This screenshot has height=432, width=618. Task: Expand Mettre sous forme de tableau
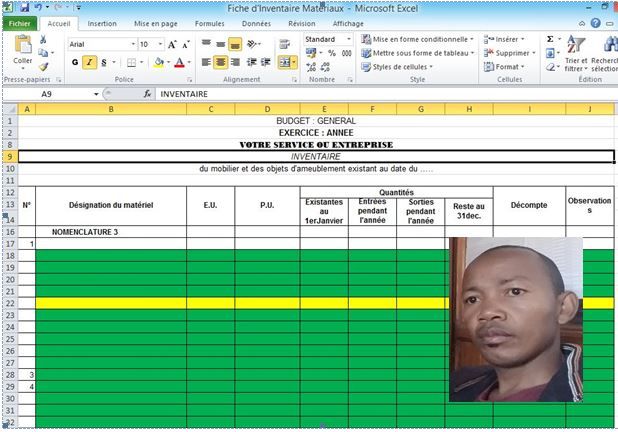pyautogui.click(x=418, y=53)
